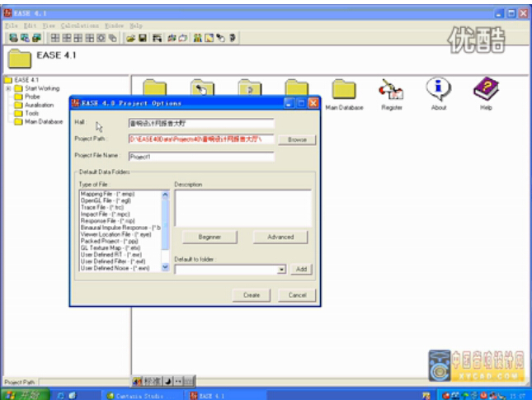This screenshot has height=400, width=532.
Task: Open the Default to folder dropdown arrow
Action: pos(281,270)
